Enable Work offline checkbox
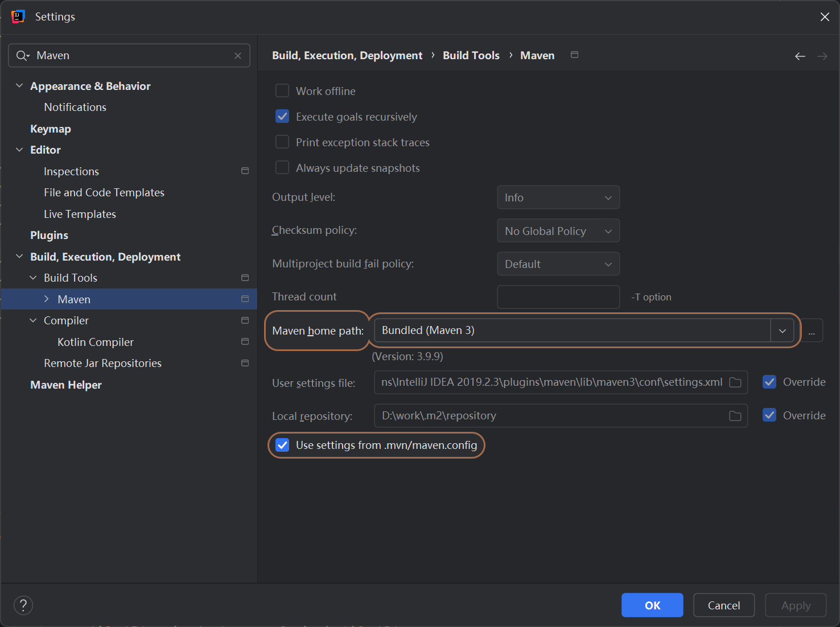The image size is (840, 627). (x=282, y=91)
